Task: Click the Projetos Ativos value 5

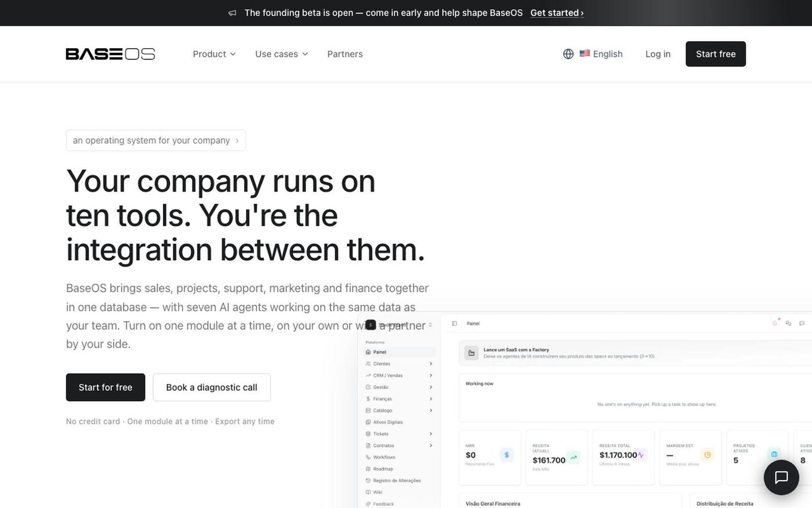Action: pos(736,460)
